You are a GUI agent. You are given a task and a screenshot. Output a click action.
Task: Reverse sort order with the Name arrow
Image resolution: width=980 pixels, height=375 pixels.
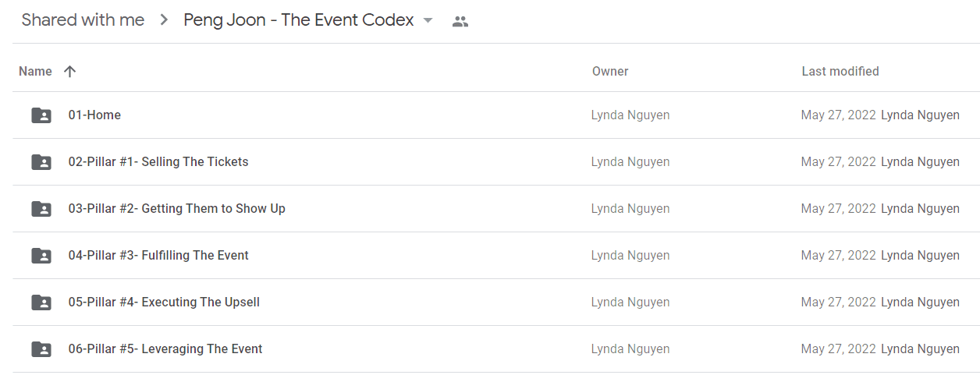pos(69,72)
